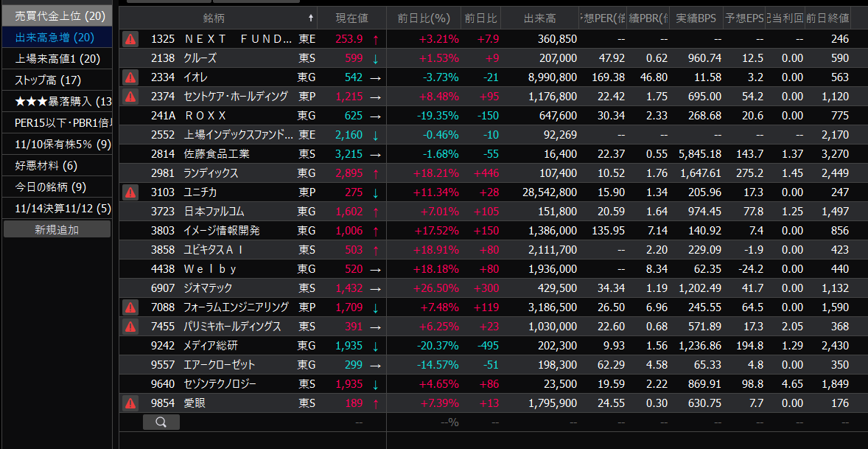Screen dimensions: 868x449
Task: Click warning icon for 1325 NEXT FUNDS
Action: point(130,38)
